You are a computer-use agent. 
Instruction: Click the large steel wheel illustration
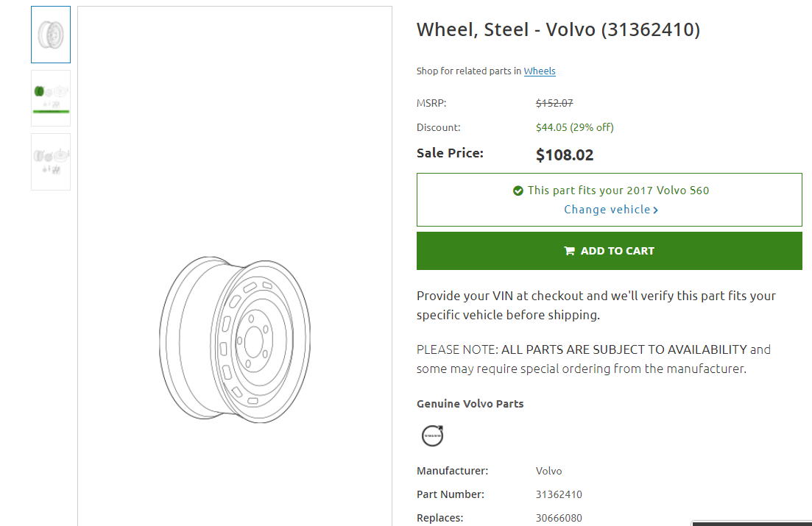[235, 338]
